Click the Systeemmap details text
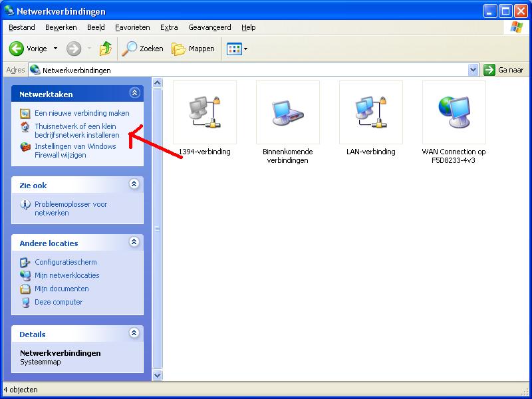 (41, 362)
